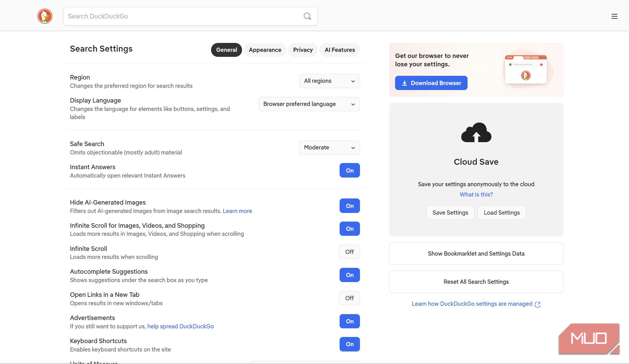
Task: Click the browser illustration thumbnail
Action: coord(526,69)
